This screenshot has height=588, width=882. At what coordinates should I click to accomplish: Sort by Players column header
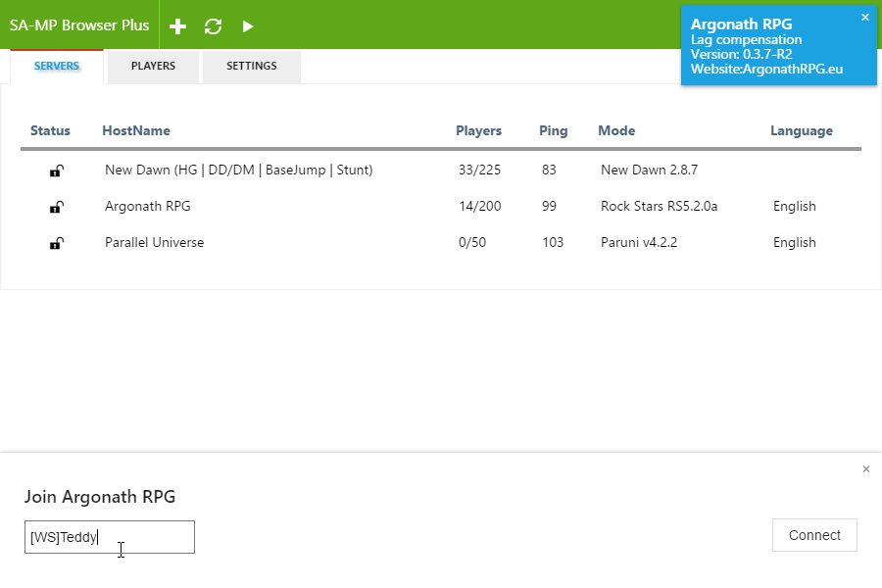478,130
